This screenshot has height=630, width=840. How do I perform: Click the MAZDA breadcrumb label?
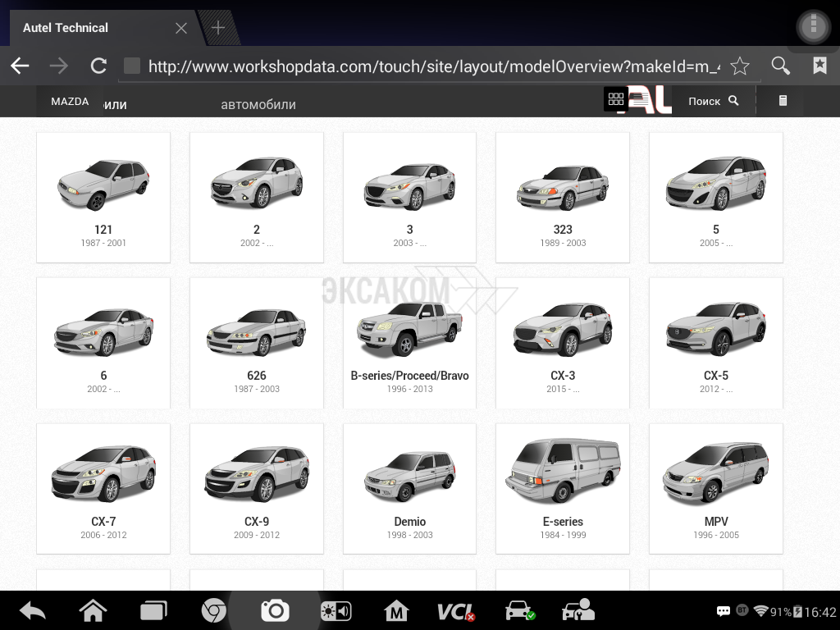[70, 102]
